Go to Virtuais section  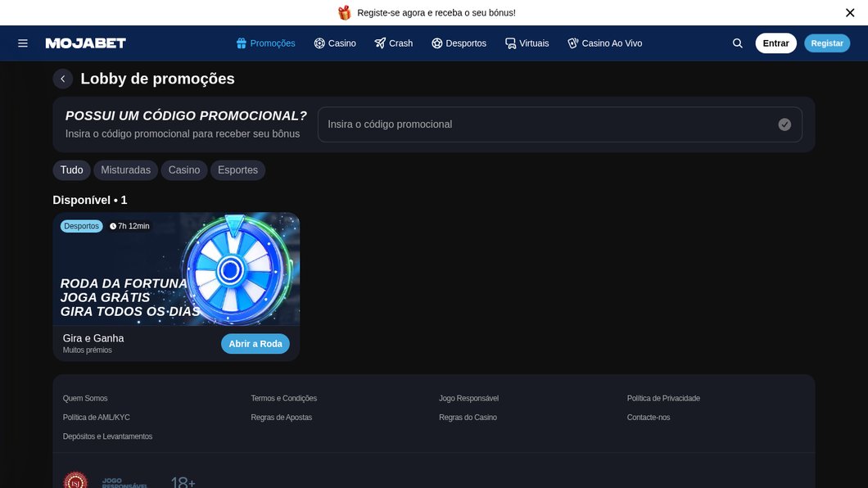(527, 43)
